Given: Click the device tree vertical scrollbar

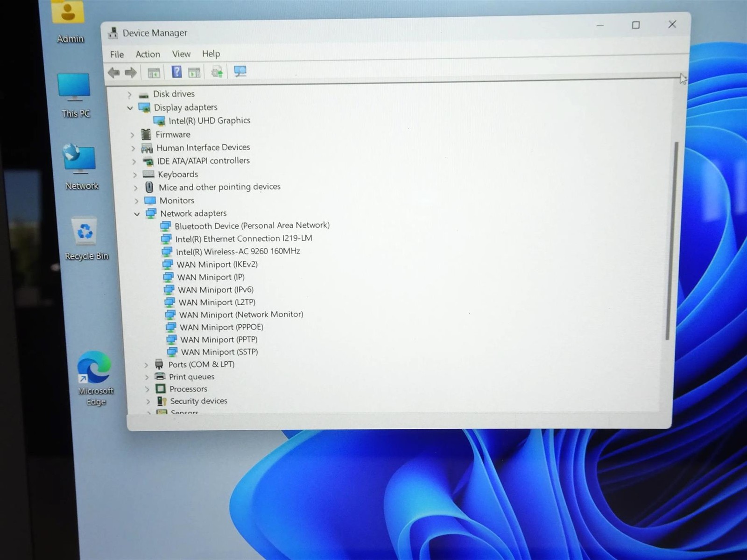Looking at the screenshot, I should (x=672, y=240).
